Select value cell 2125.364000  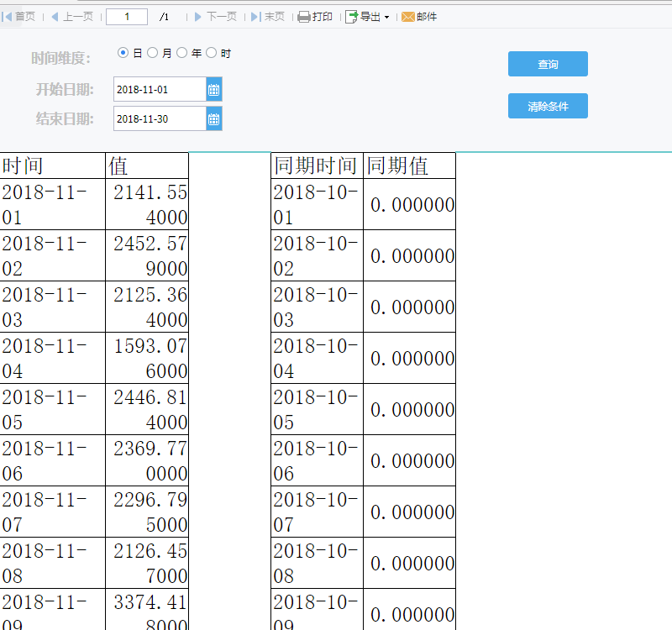147,307
